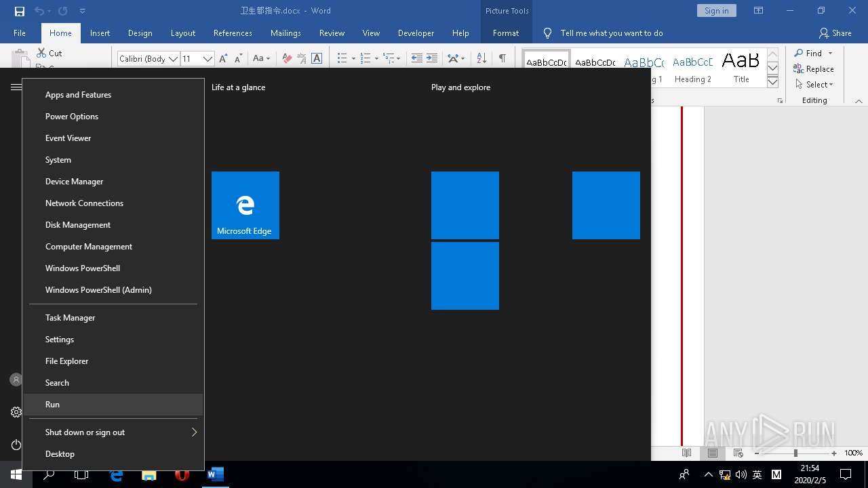Click the Character Border icon
Image resolution: width=868 pixels, height=488 pixels.
click(317, 58)
